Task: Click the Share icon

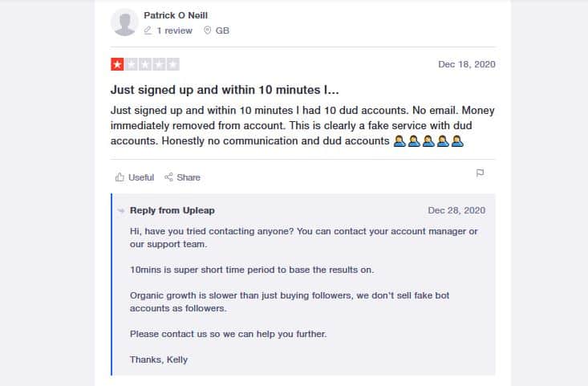Action: pyautogui.click(x=168, y=177)
